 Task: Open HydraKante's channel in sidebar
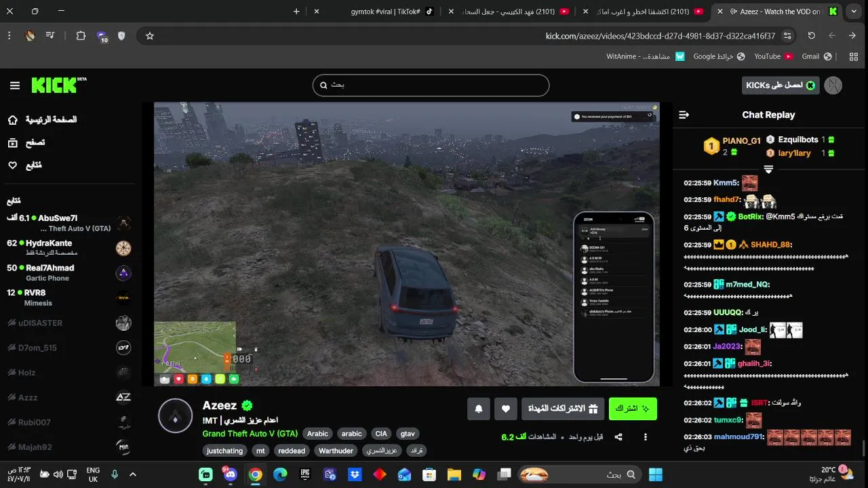pyautogui.click(x=68, y=247)
